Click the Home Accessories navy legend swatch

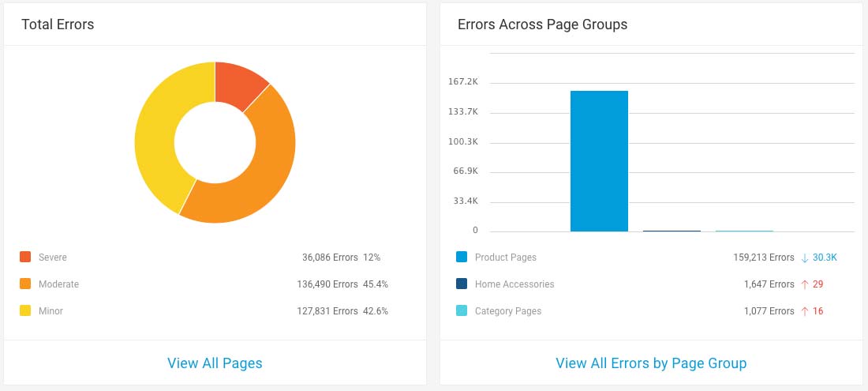coord(462,284)
